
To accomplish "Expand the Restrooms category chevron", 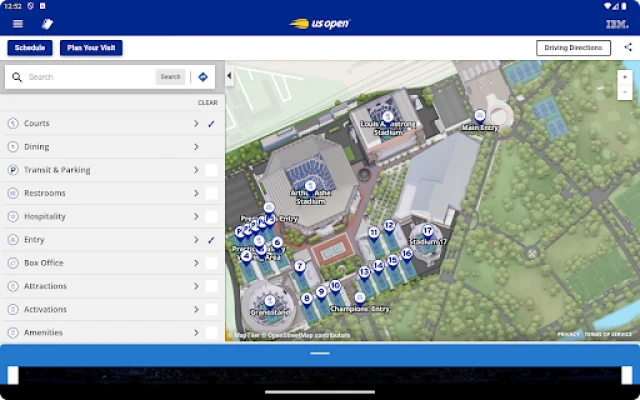I will point(196,193).
